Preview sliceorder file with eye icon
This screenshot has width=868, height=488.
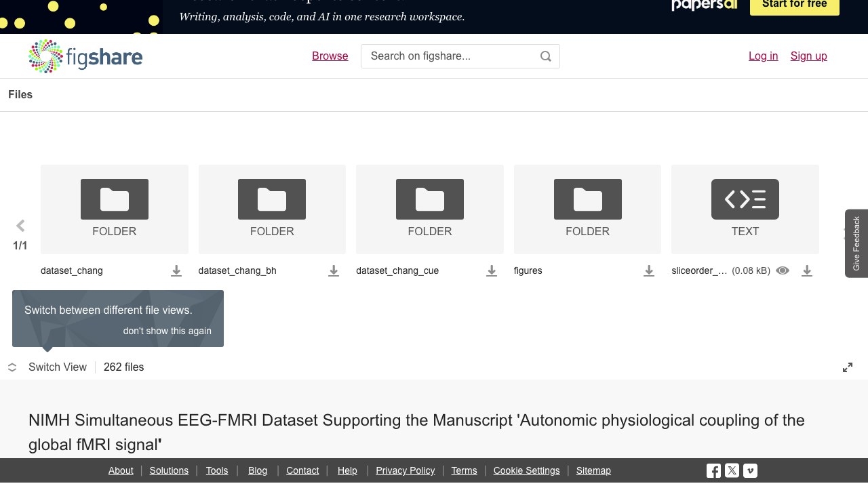click(x=783, y=270)
